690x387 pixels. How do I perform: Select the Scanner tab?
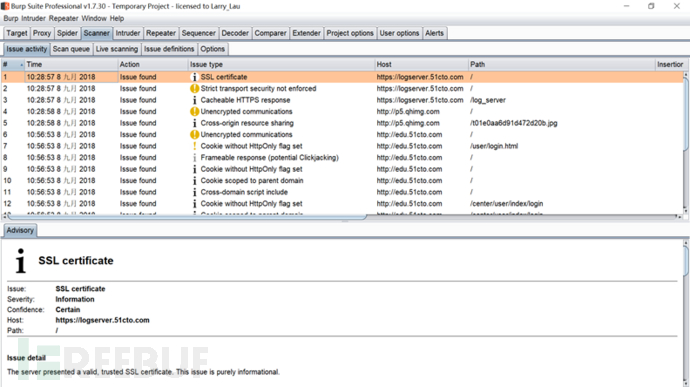tap(96, 33)
